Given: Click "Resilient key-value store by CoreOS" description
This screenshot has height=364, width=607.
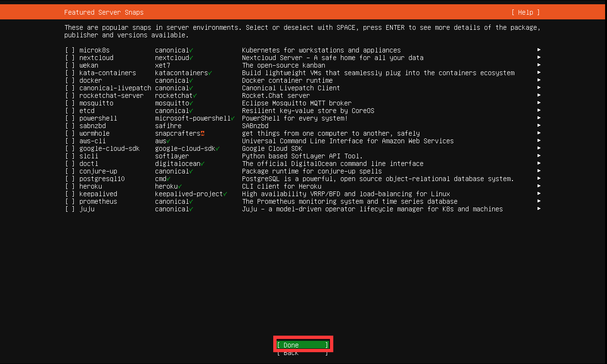Looking at the screenshot, I should tap(308, 111).
